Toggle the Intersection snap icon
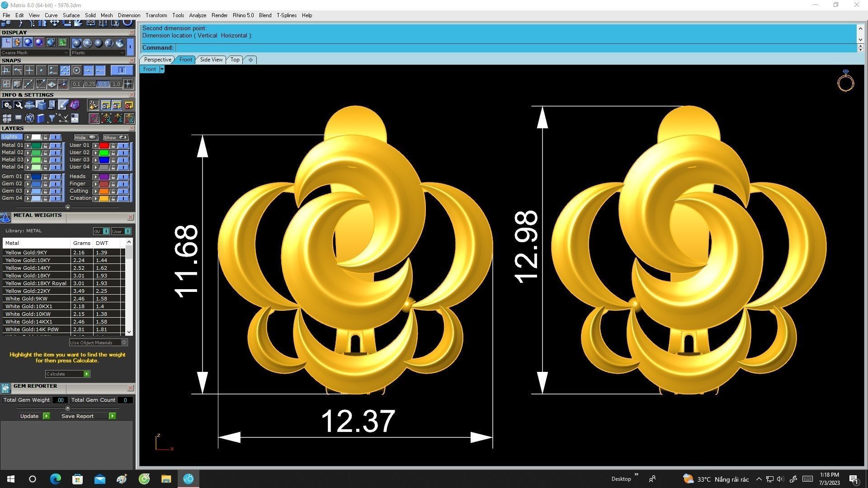 click(x=29, y=70)
